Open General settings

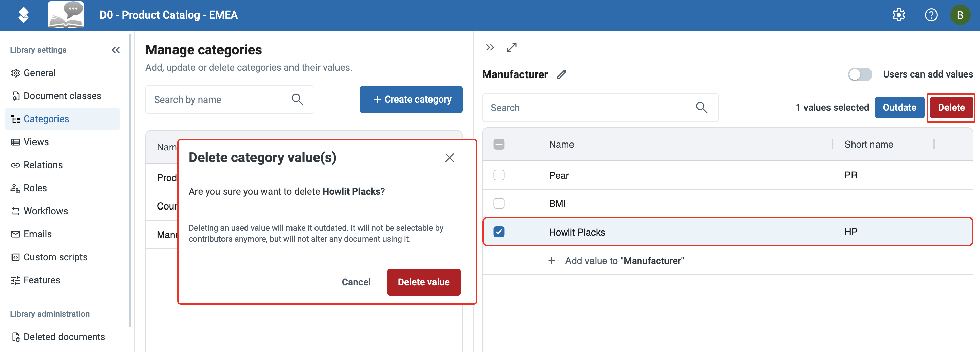[x=62, y=73]
